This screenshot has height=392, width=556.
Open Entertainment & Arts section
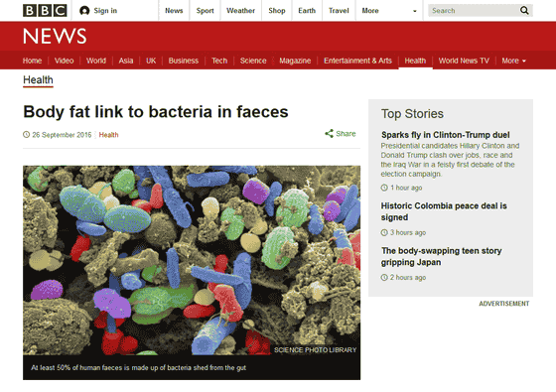[x=357, y=61]
